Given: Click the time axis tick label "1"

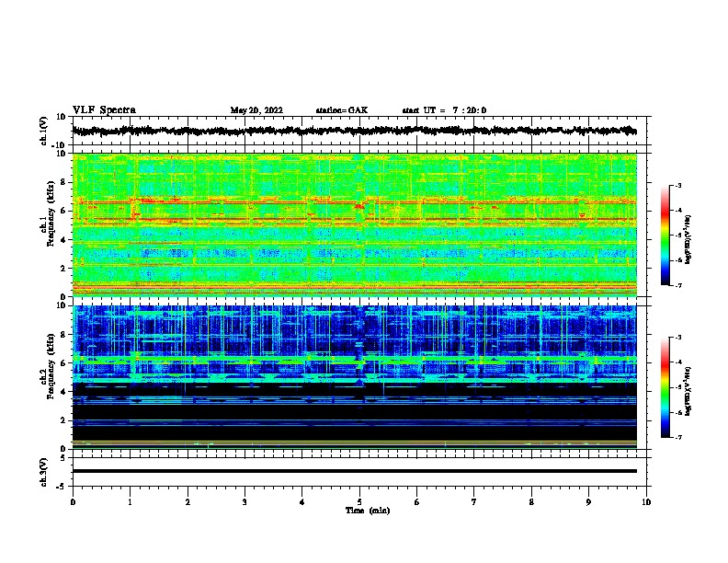Looking at the screenshot, I should pos(130,502).
